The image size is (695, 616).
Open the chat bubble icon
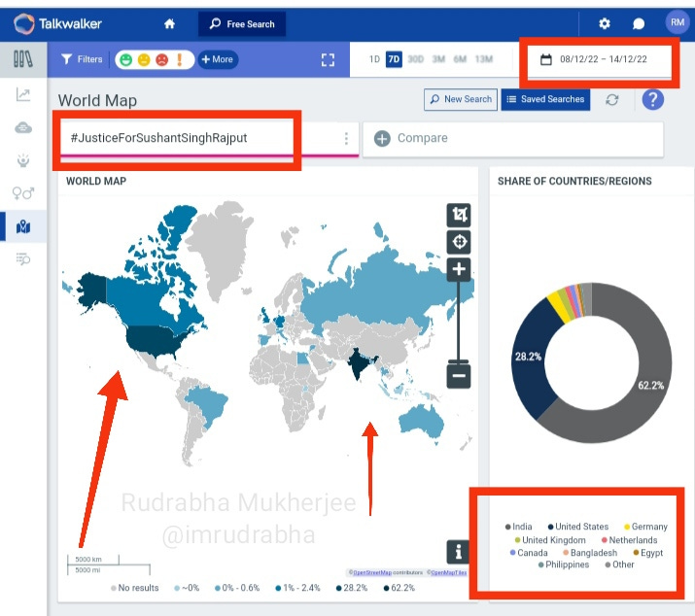(x=639, y=24)
